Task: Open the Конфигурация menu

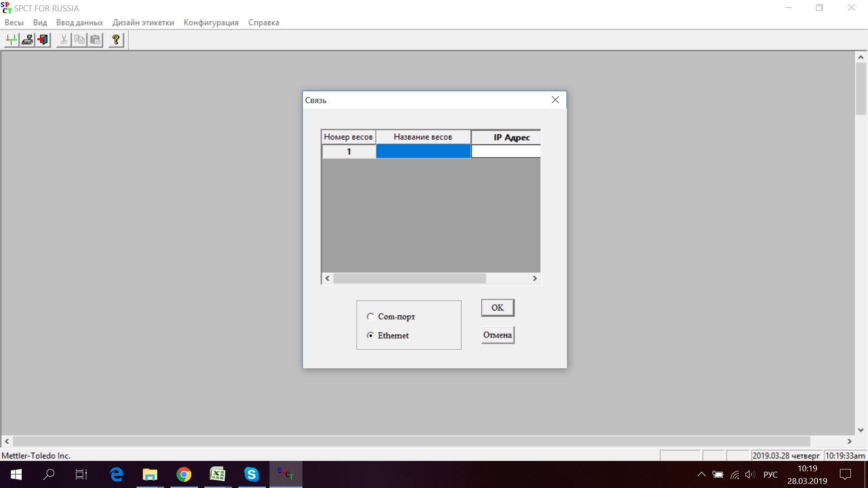Action: (x=211, y=23)
